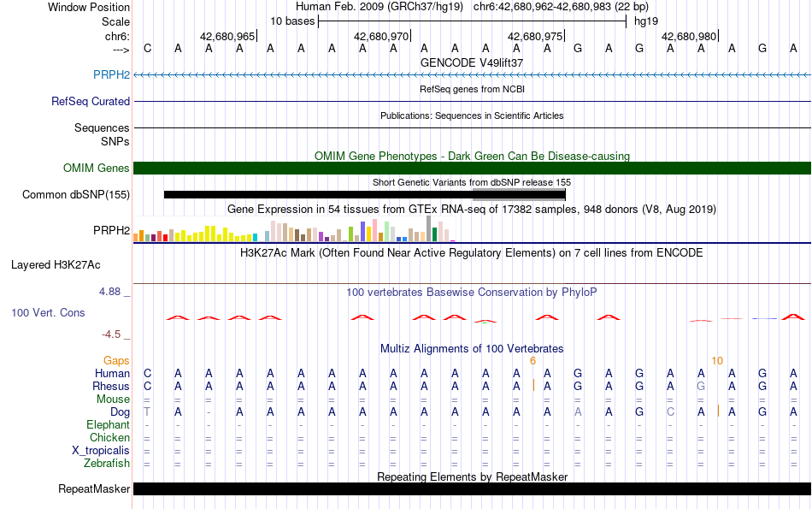
Task: Click the ---> sequence direction arrow label
Action: (121, 50)
